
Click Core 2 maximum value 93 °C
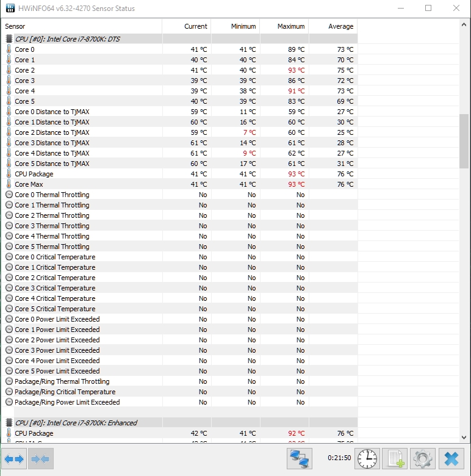296,70
